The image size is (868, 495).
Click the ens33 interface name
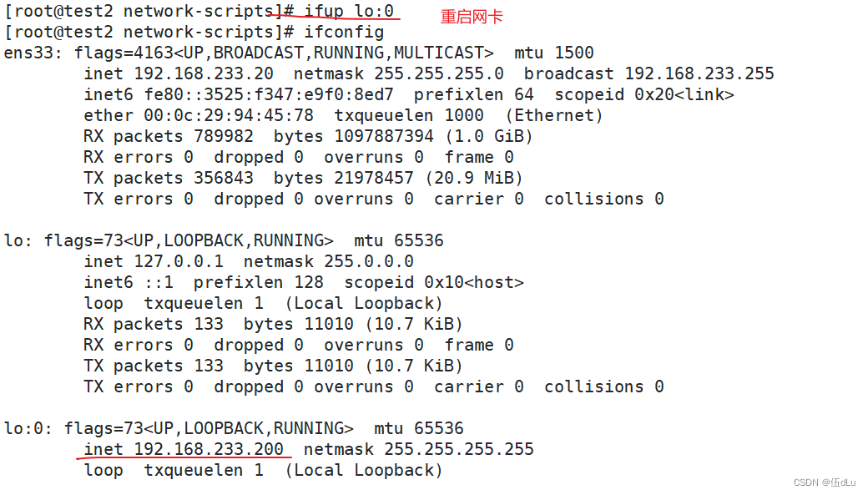pos(33,53)
